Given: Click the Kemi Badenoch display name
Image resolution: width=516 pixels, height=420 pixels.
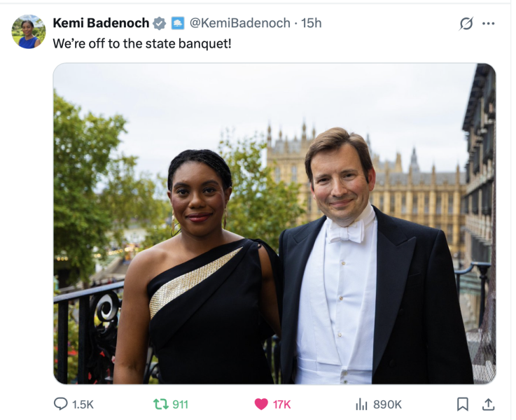Looking at the screenshot, I should (101, 23).
